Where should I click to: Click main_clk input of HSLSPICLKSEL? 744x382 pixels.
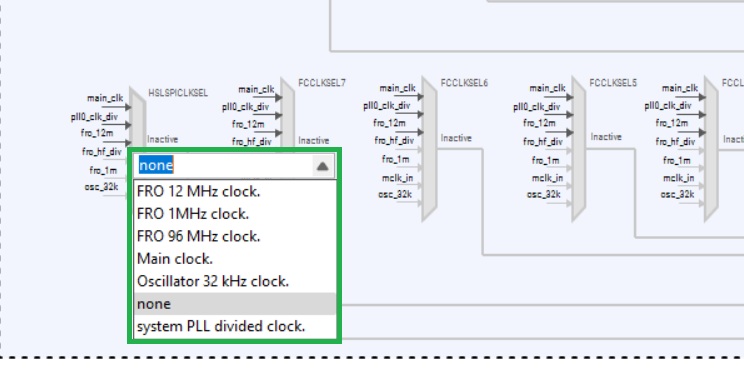coord(105,98)
